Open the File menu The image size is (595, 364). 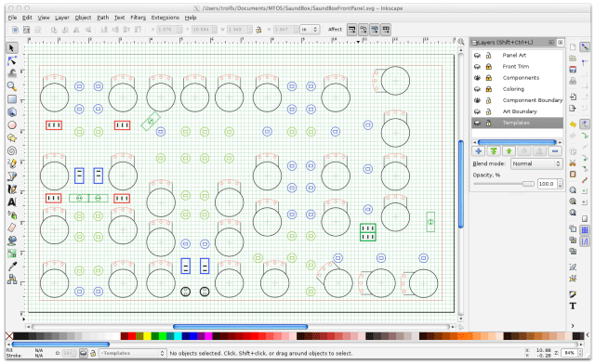(x=12, y=18)
